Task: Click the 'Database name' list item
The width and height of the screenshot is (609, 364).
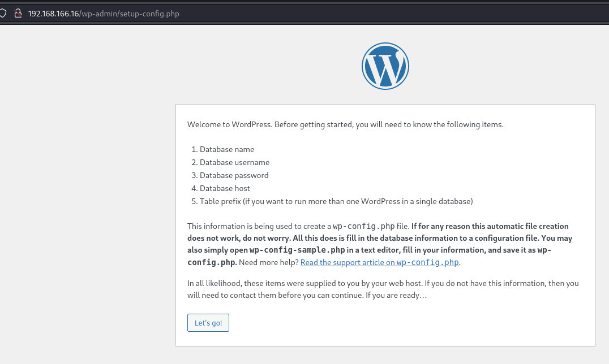Action: tap(226, 149)
